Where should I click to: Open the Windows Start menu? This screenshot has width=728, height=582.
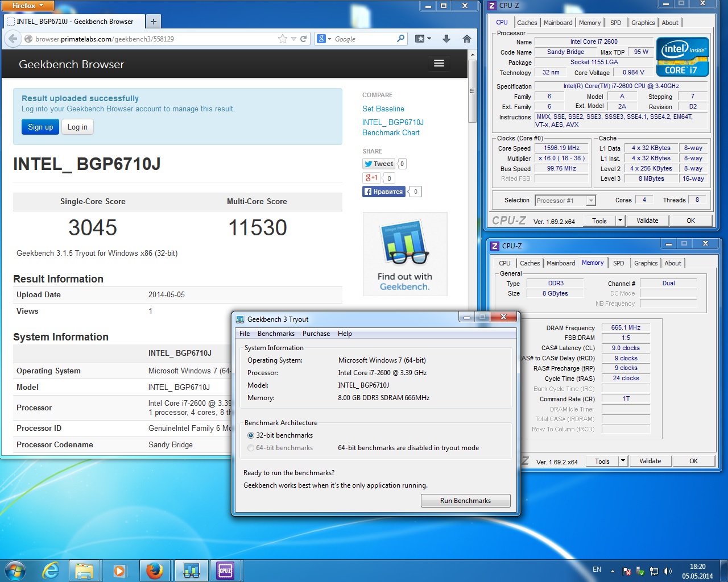pyautogui.click(x=15, y=571)
